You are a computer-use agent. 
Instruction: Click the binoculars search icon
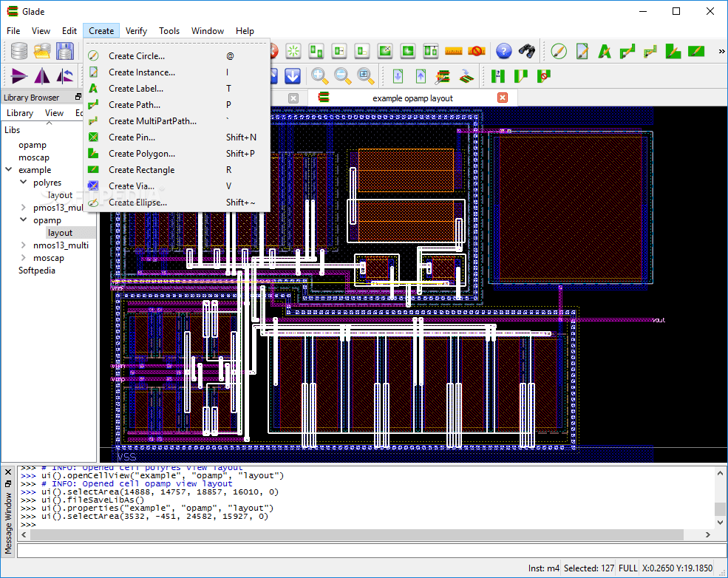click(528, 51)
